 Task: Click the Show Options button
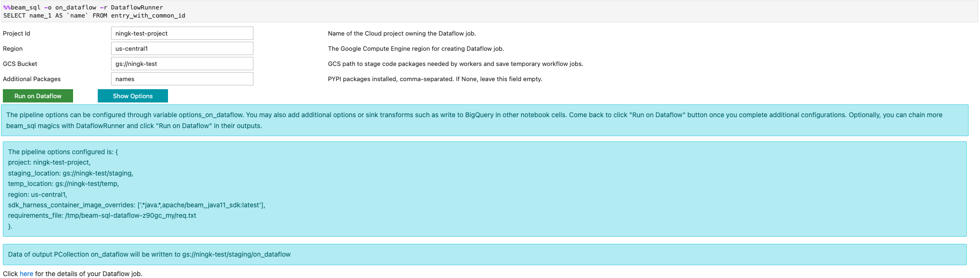pos(132,96)
